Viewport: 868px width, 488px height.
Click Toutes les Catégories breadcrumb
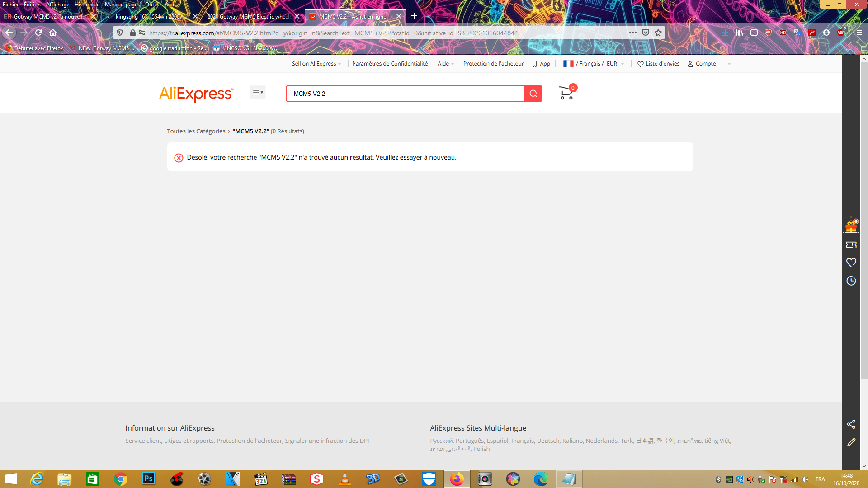click(x=196, y=131)
